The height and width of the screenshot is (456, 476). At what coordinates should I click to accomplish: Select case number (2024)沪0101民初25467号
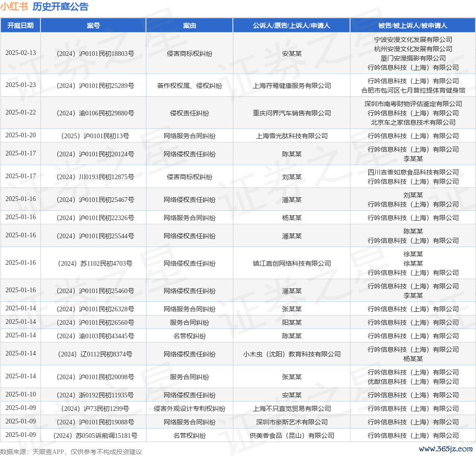95,200
